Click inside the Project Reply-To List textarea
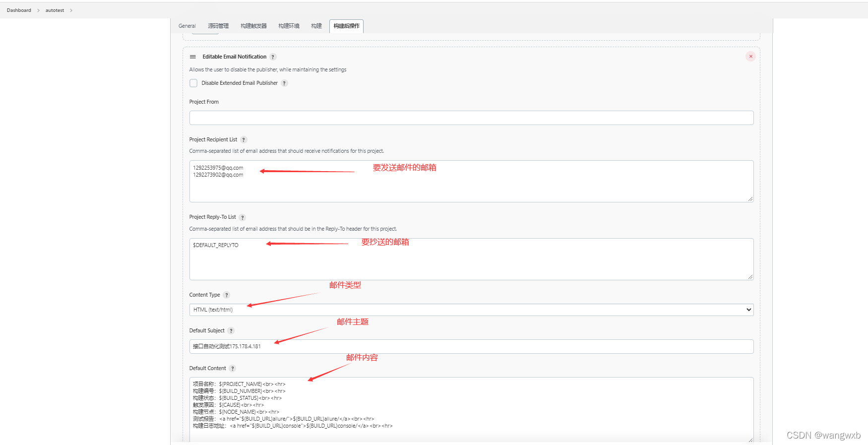This screenshot has width=868, height=445. (x=471, y=259)
